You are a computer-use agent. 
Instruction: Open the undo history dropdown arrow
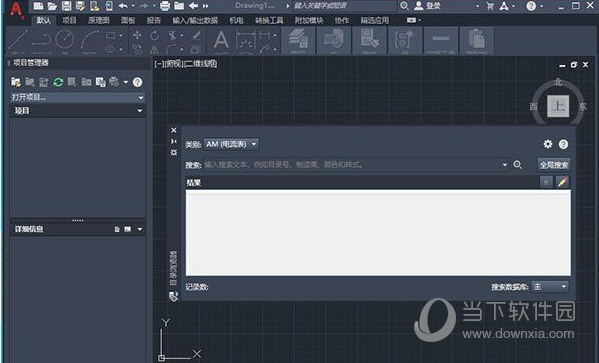133,6
